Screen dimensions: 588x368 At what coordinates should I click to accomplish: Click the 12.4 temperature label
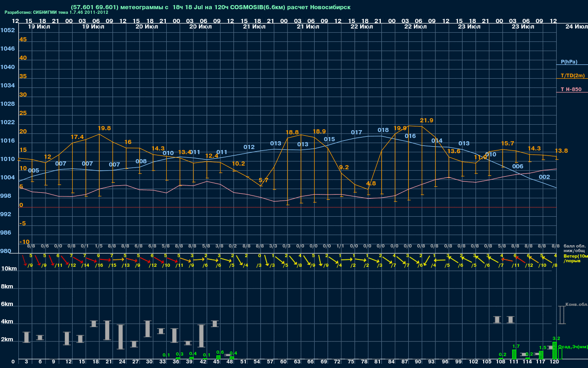[212, 156]
